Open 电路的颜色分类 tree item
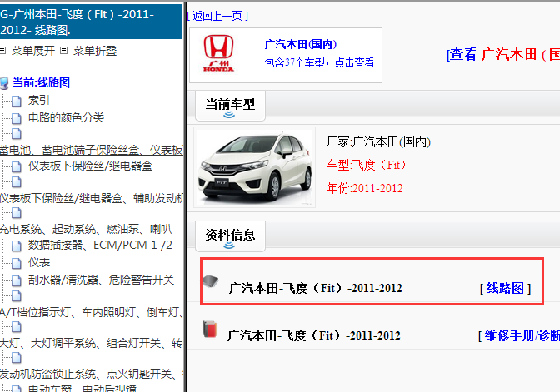The image size is (560, 392). (66, 117)
